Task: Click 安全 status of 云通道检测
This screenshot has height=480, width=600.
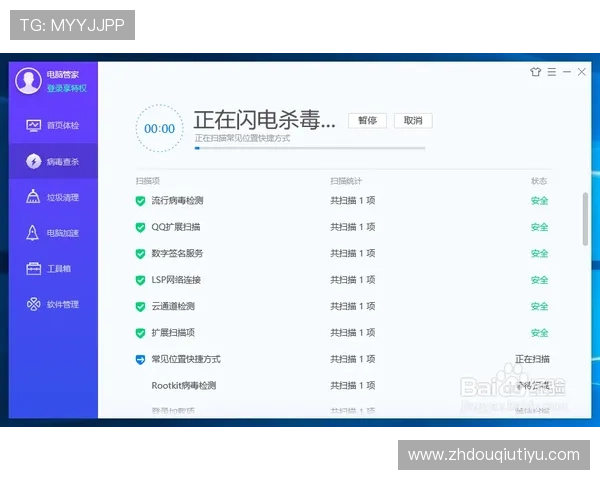Action: [540, 306]
